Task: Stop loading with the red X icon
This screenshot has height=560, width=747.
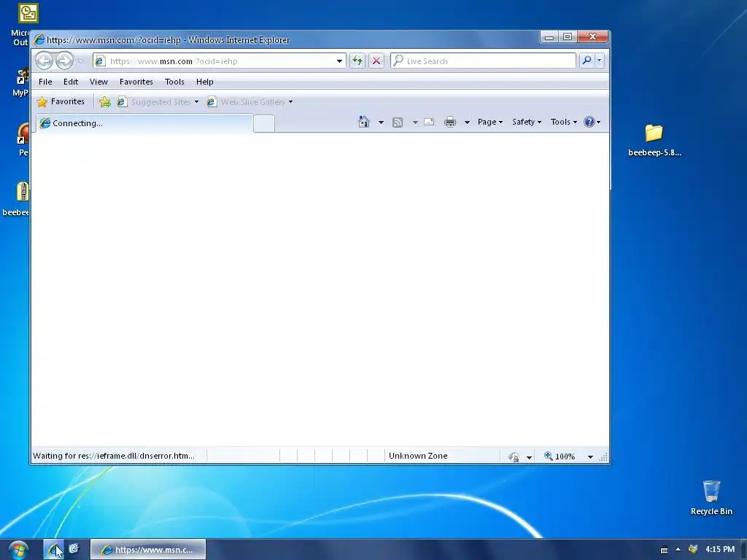Action: click(x=376, y=61)
